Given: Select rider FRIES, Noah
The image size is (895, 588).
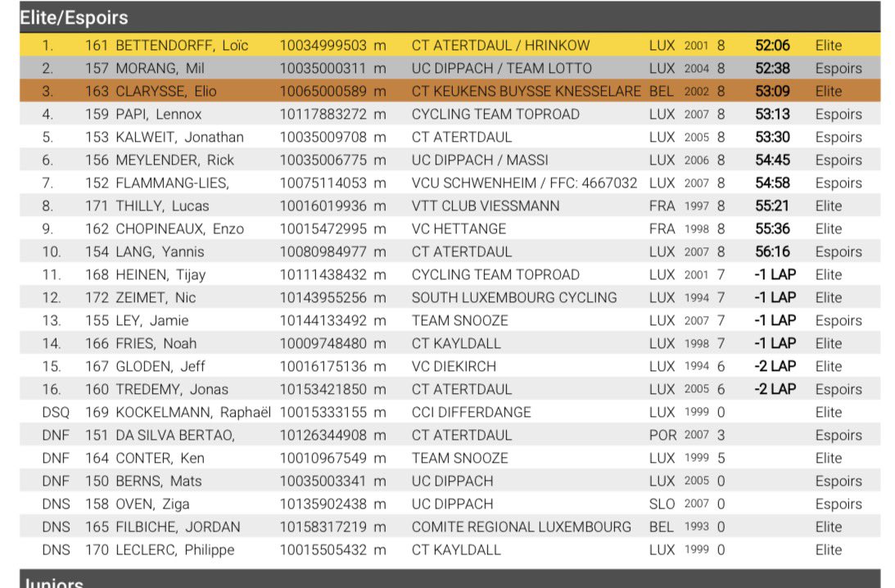Looking at the screenshot, I should (x=156, y=343).
